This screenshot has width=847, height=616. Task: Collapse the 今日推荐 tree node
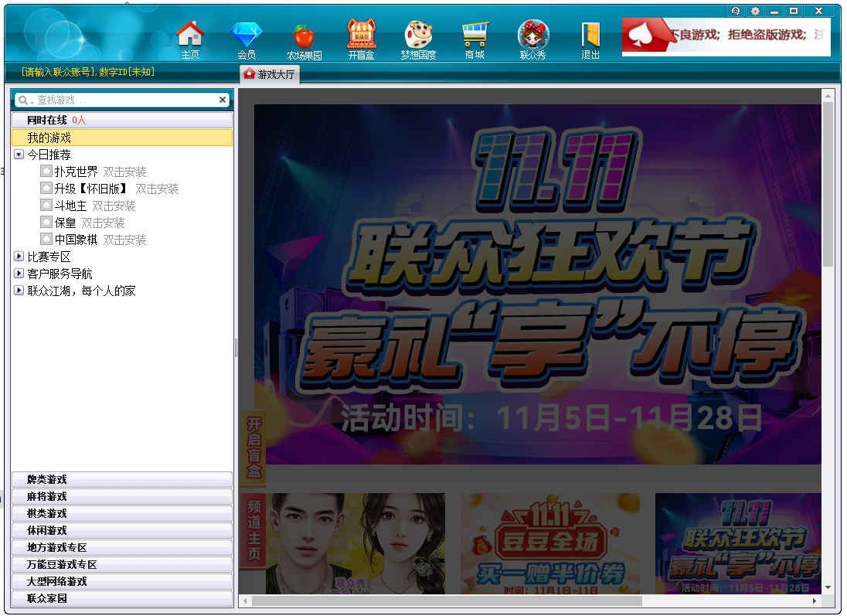tap(19, 155)
